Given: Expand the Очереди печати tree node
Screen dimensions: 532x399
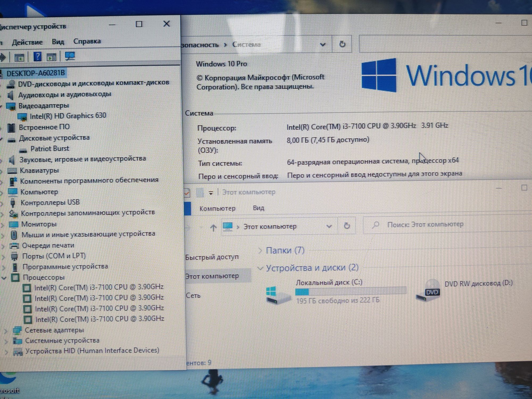Looking at the screenshot, I should tap(3, 246).
